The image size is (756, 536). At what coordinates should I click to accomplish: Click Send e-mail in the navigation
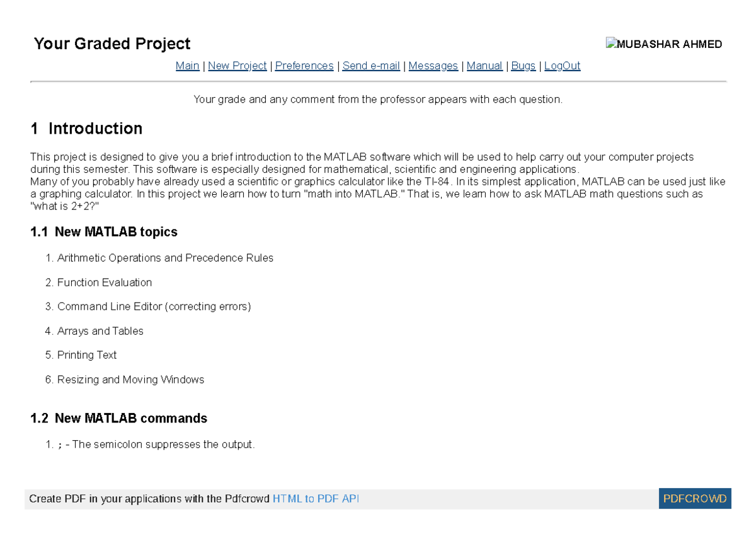(x=370, y=66)
